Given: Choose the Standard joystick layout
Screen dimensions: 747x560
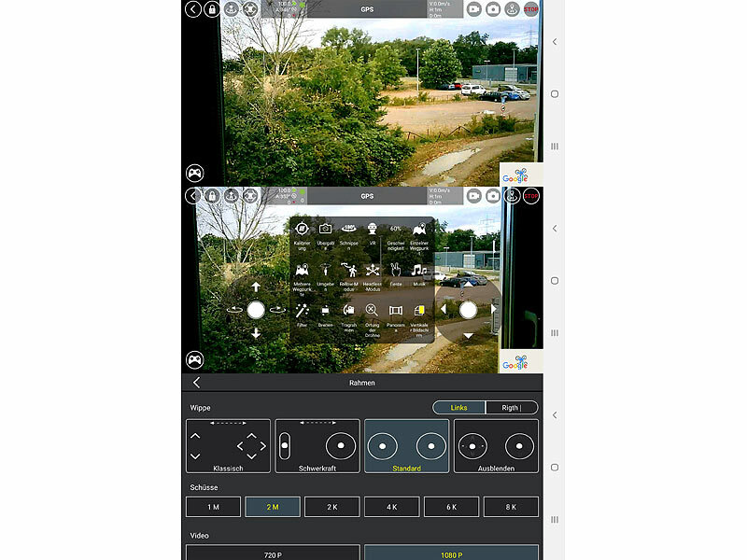Looking at the screenshot, I should [x=405, y=445].
